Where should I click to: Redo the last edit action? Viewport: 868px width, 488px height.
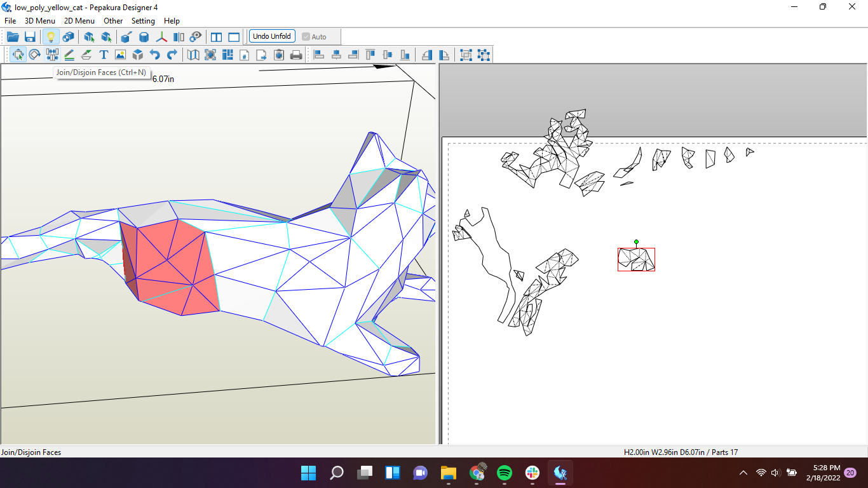pyautogui.click(x=172, y=55)
